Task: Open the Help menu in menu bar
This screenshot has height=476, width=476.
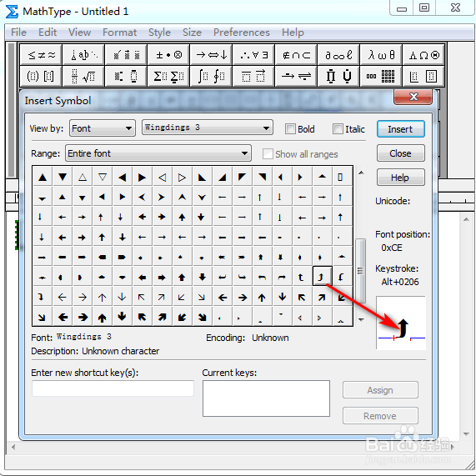Action: pyautogui.click(x=293, y=33)
